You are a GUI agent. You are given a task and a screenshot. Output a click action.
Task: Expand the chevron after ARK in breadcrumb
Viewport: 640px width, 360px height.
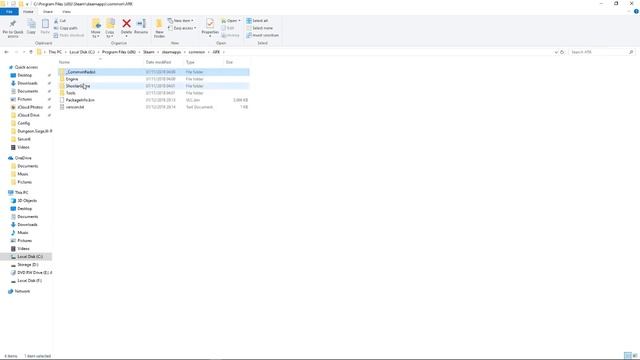point(224,52)
